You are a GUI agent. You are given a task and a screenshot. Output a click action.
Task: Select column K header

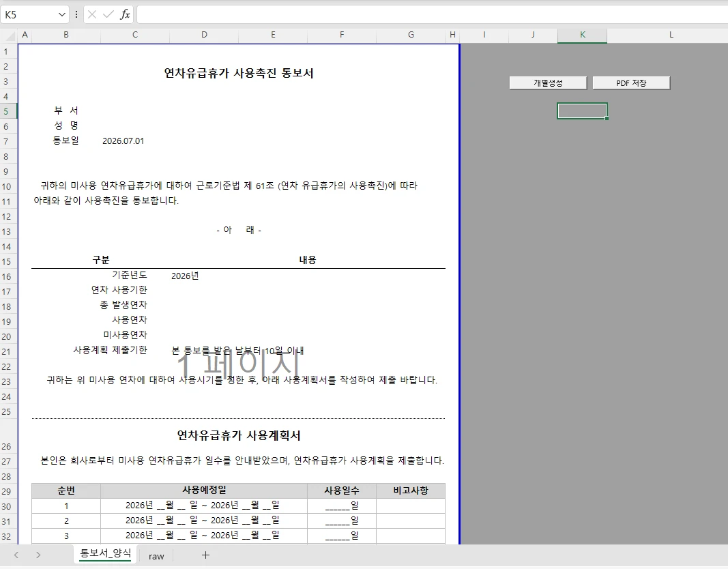point(582,35)
